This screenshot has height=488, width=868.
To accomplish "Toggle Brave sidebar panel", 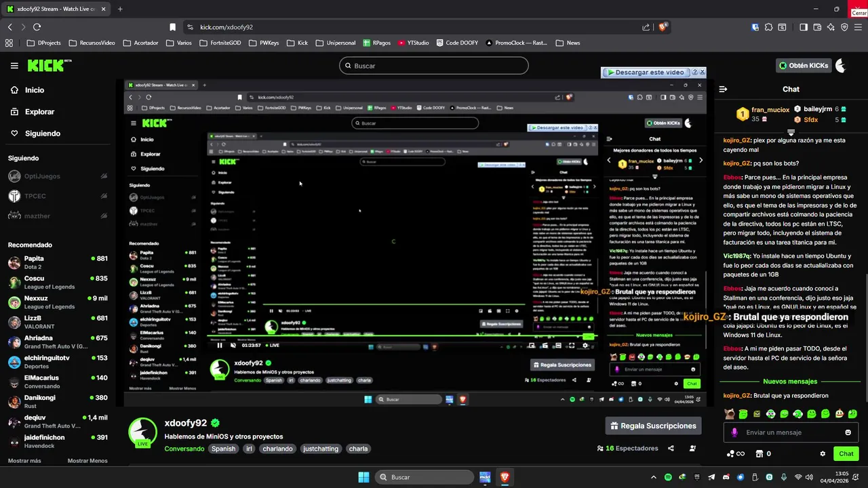I will 804,27.
